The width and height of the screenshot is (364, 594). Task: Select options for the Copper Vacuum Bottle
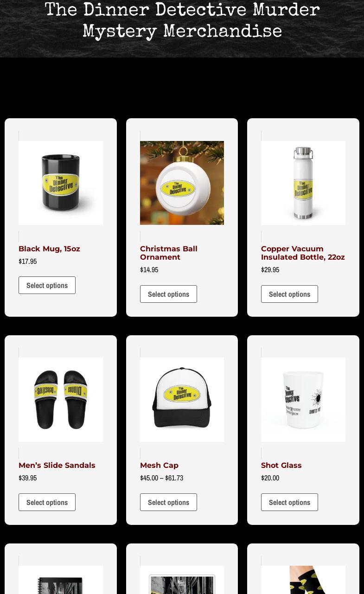(289, 294)
